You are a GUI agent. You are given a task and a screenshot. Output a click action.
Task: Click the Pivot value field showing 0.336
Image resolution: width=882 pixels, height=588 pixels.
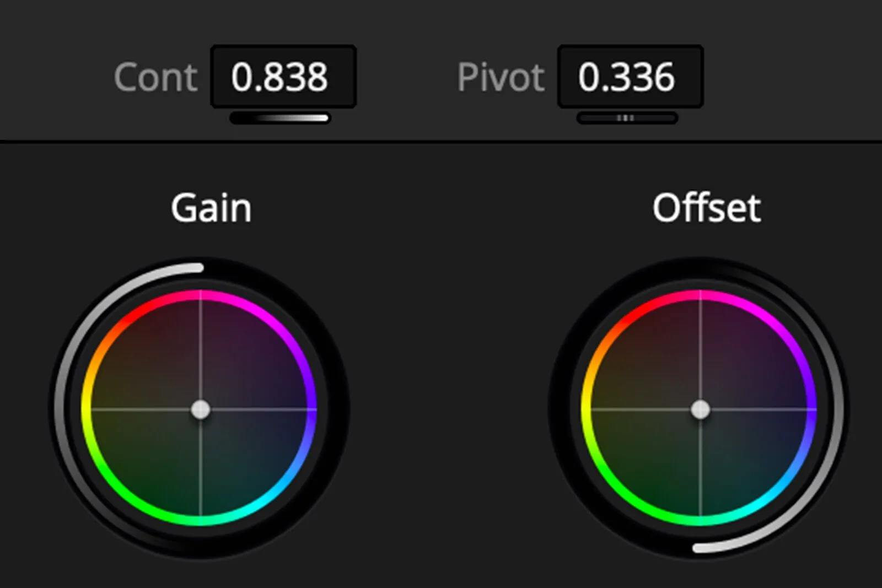630,77
